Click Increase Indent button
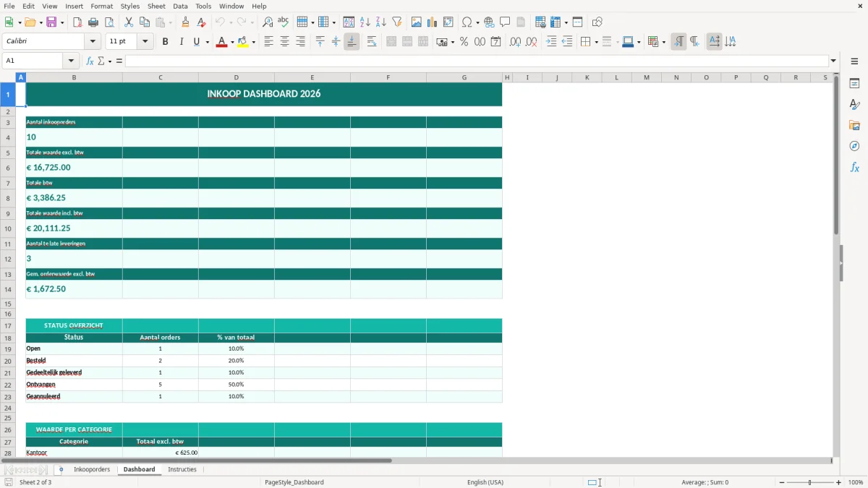 coord(551,42)
